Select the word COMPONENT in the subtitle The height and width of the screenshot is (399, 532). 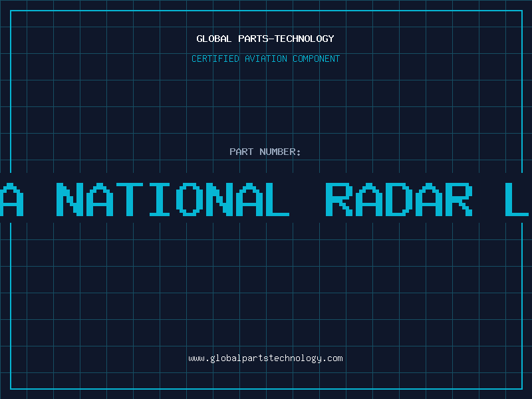pos(317,59)
